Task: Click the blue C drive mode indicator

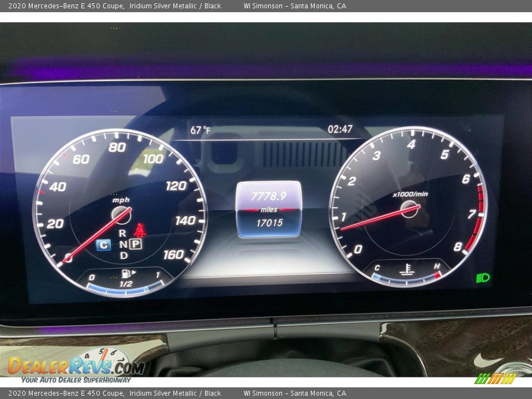Action: pyautogui.click(x=104, y=245)
